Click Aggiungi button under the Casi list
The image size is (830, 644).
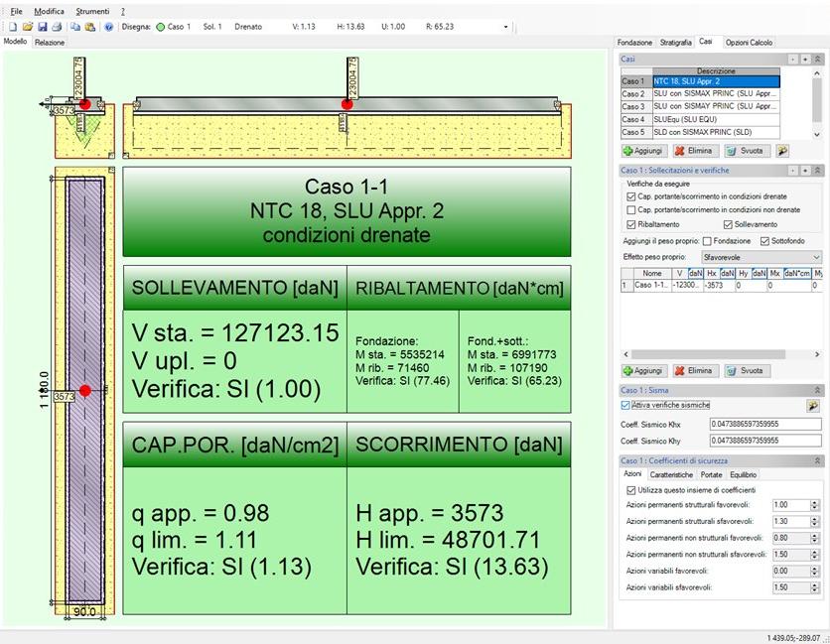[643, 151]
